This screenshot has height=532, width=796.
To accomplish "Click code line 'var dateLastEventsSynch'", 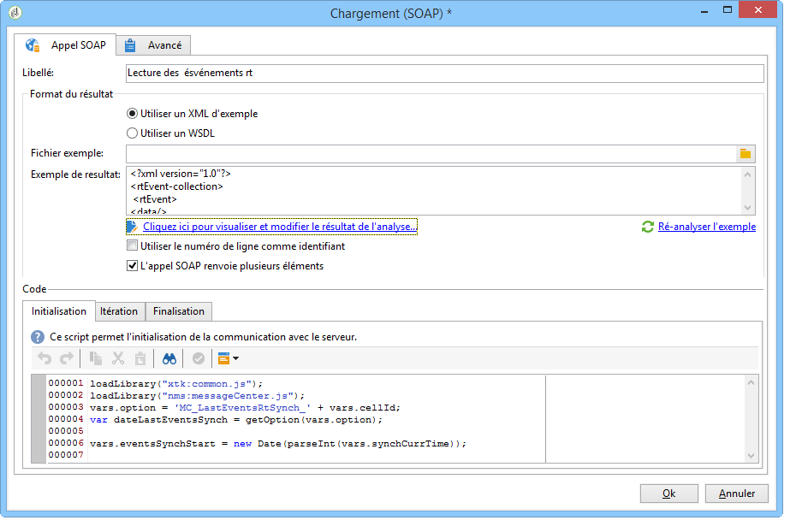I will pos(236,420).
